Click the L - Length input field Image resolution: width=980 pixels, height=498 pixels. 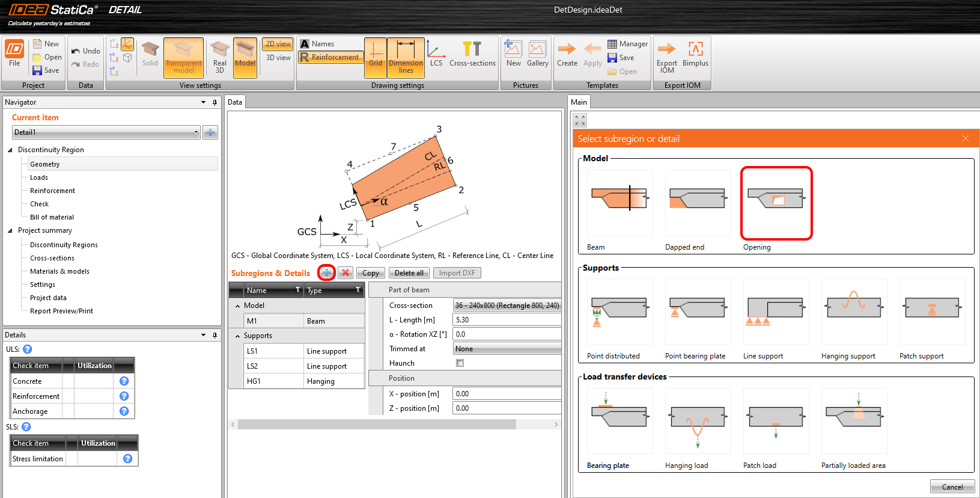coord(507,320)
